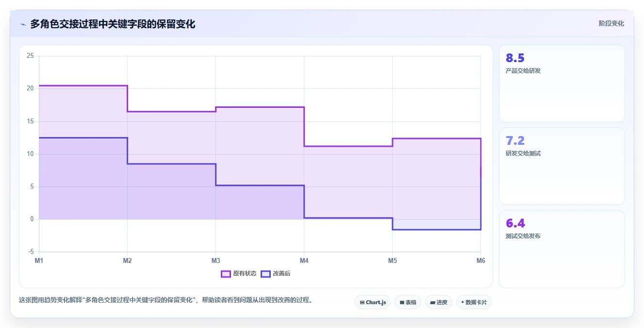Viewport: 644px width, 328px height.
Task: Click the chart description sentence below chart
Action: click(165, 300)
